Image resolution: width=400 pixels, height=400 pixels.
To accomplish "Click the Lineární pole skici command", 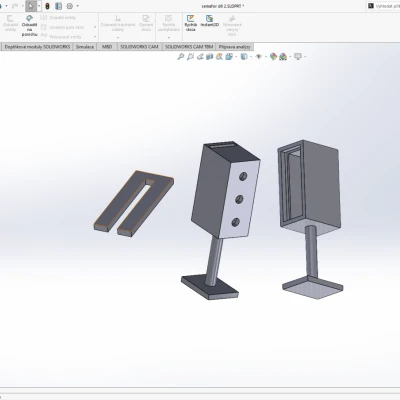I will click(63, 27).
